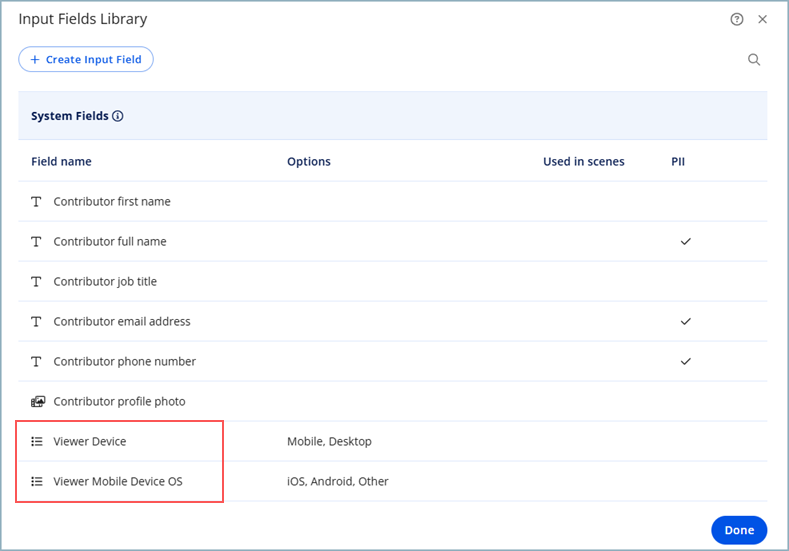Image resolution: width=789 pixels, height=551 pixels.
Task: Select the Contributor full name row
Action: (110, 242)
